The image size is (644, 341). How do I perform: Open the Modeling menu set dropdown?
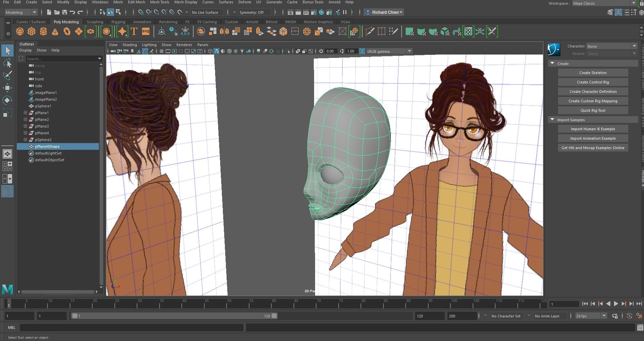[x=21, y=12]
